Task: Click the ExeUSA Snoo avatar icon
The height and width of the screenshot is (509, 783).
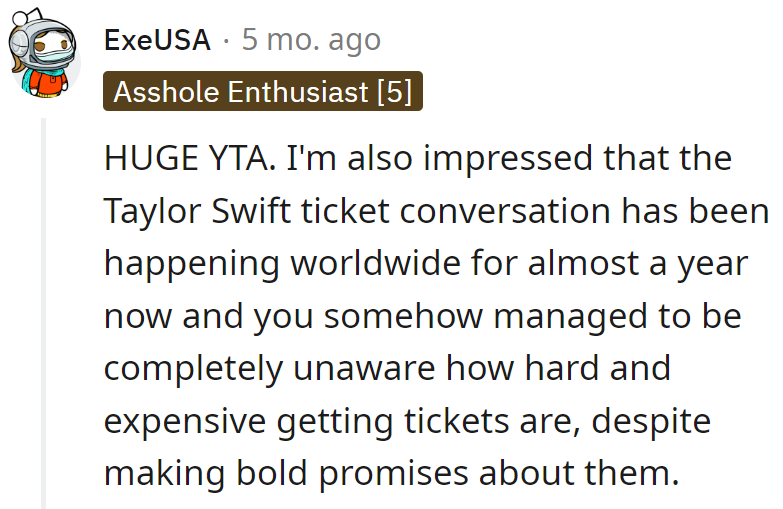Action: click(44, 56)
